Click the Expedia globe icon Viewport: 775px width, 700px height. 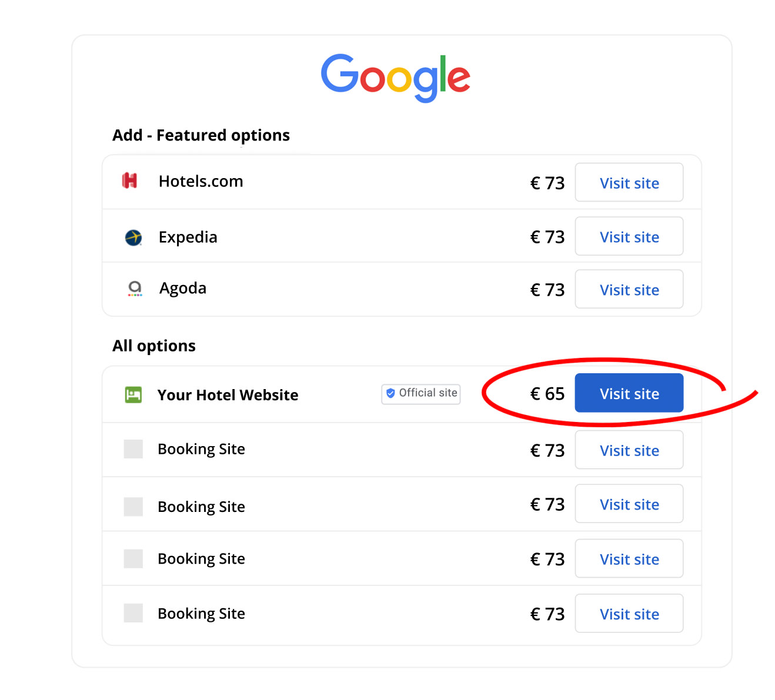pyautogui.click(x=133, y=237)
